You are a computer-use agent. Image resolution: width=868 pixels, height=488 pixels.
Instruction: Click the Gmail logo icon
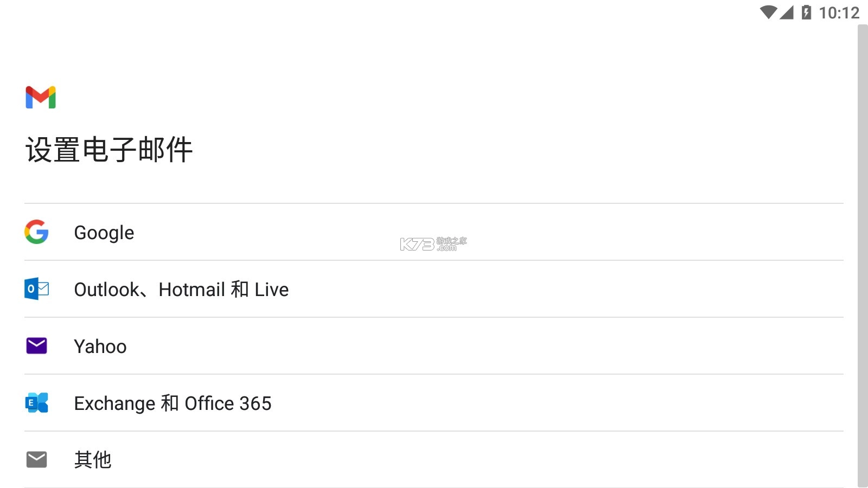click(41, 98)
